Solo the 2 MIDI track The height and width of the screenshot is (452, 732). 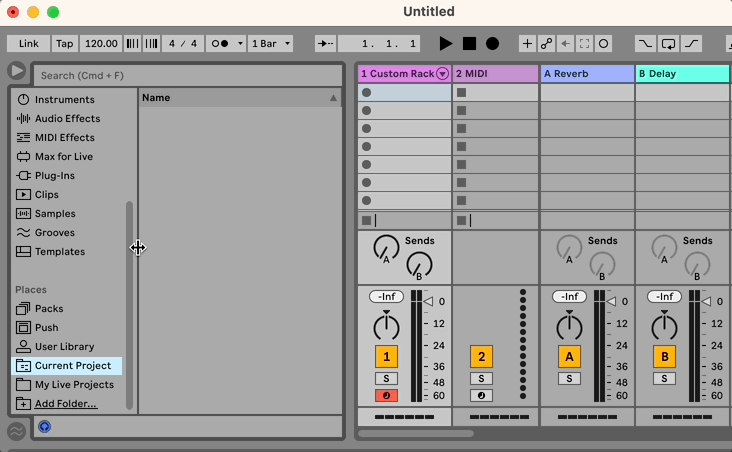pos(481,379)
